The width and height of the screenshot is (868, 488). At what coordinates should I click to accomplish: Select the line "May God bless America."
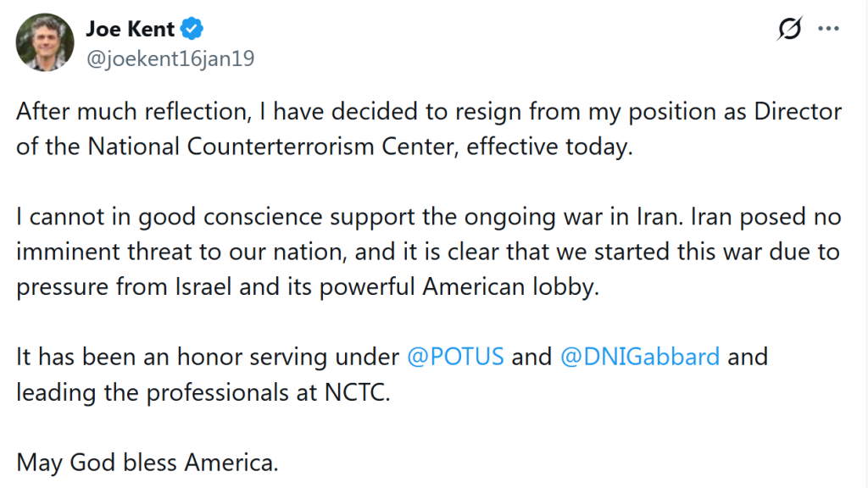[147, 463]
